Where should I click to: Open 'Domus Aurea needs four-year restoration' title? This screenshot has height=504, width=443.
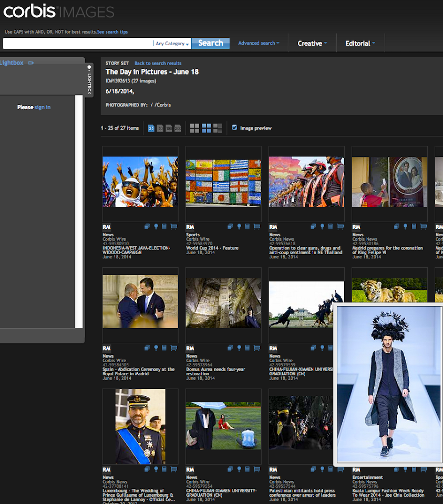coord(215,372)
